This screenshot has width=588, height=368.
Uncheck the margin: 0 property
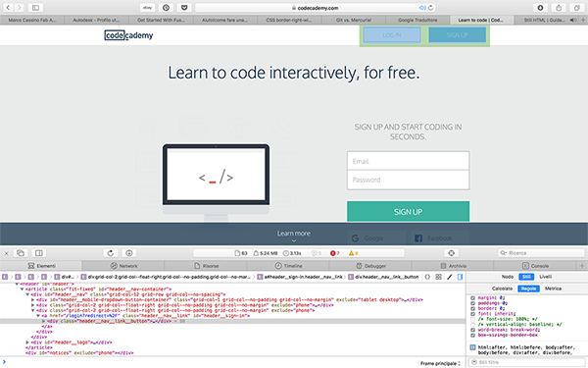(x=472, y=297)
